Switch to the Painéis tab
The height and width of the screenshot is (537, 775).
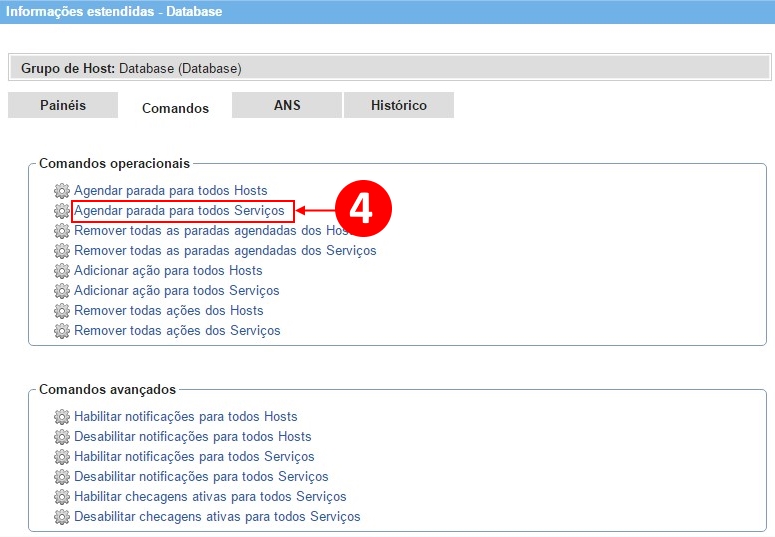(x=63, y=105)
